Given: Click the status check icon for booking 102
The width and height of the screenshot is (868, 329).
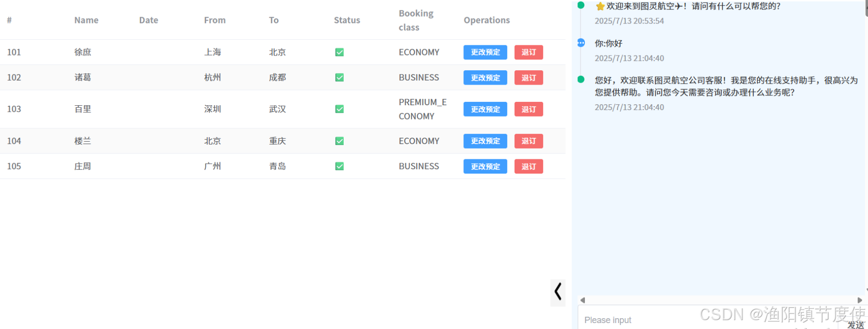Looking at the screenshot, I should (x=339, y=77).
